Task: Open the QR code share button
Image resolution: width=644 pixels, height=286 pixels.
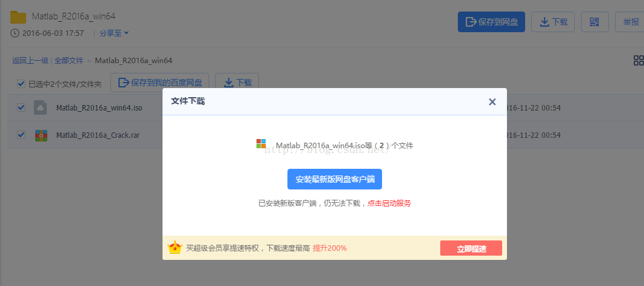Action: (x=594, y=22)
